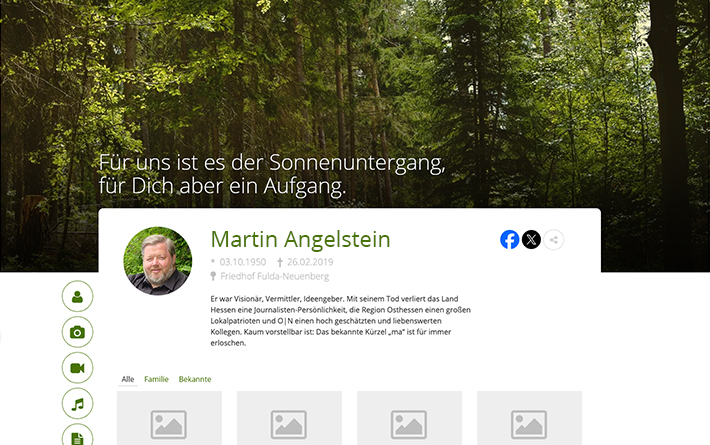Image resolution: width=710 pixels, height=445 pixels.
Task: Click the camera photos sidebar icon
Action: pyautogui.click(x=77, y=332)
